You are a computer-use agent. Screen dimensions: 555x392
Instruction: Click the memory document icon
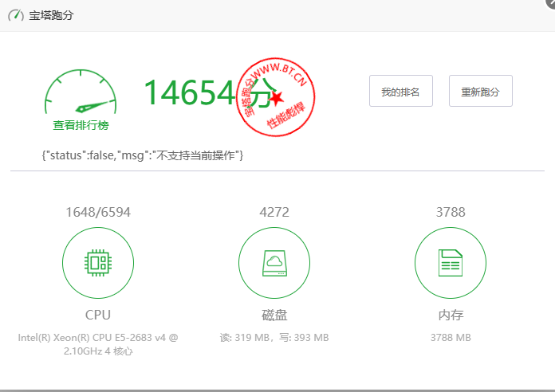[451, 263]
